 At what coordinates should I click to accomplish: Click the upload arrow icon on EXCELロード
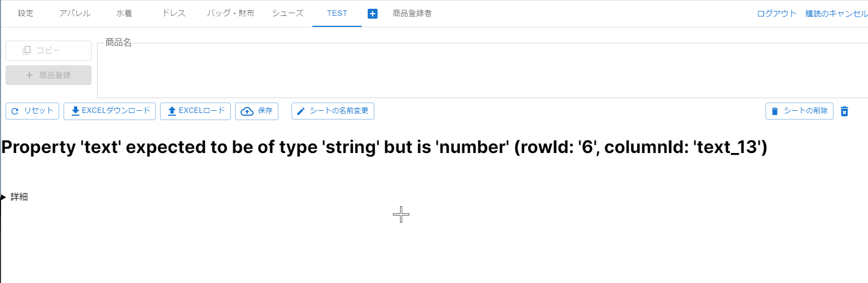pos(172,111)
